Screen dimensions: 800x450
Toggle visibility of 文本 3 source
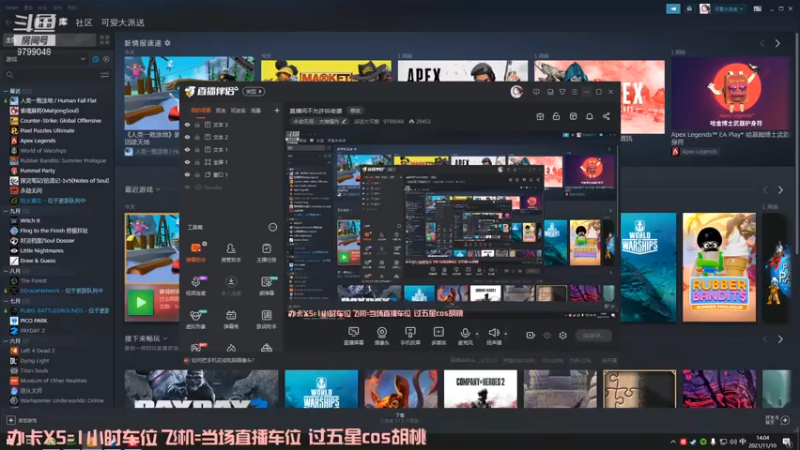tap(187, 124)
